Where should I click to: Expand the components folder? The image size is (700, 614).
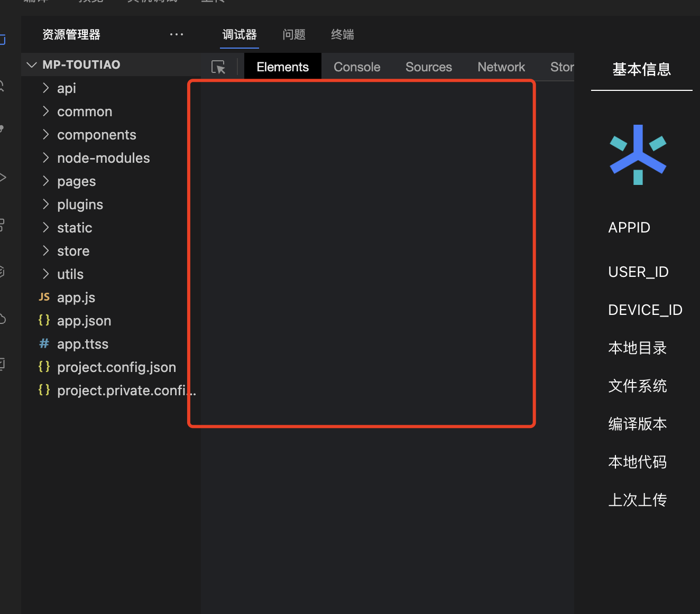pyautogui.click(x=46, y=135)
